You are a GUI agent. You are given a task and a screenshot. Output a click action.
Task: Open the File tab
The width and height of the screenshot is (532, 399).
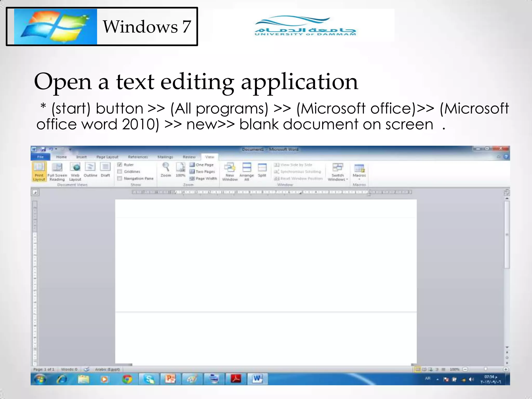(40, 157)
